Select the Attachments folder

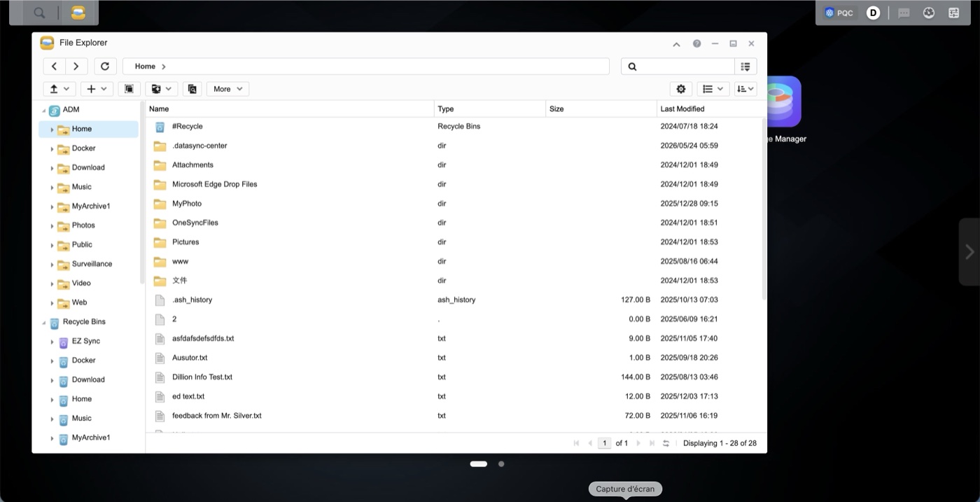[454, 165]
